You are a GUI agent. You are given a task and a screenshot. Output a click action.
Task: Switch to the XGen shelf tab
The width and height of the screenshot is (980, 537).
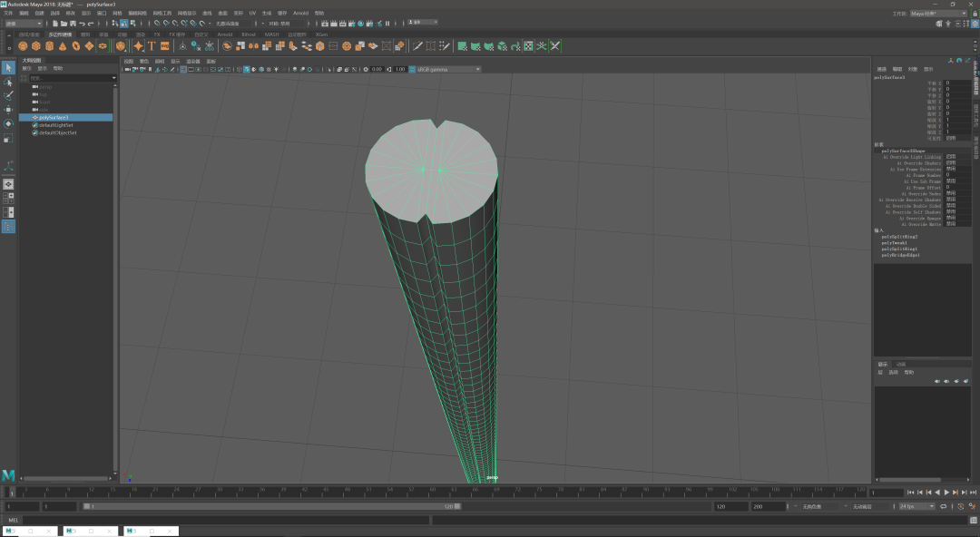[321, 34]
